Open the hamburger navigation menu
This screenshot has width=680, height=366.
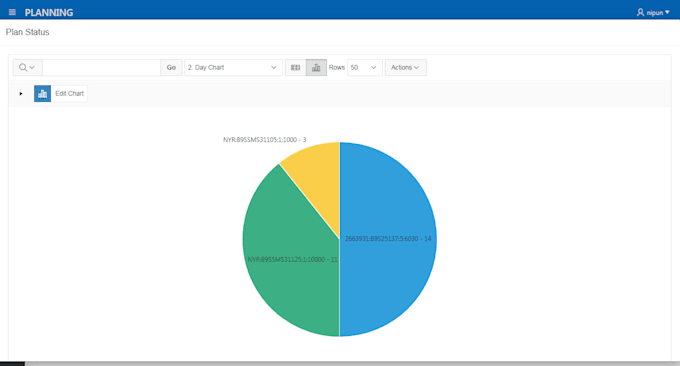point(12,12)
